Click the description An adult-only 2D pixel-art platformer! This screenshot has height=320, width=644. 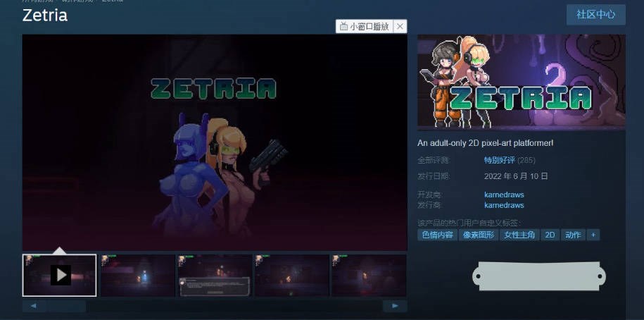(x=485, y=142)
